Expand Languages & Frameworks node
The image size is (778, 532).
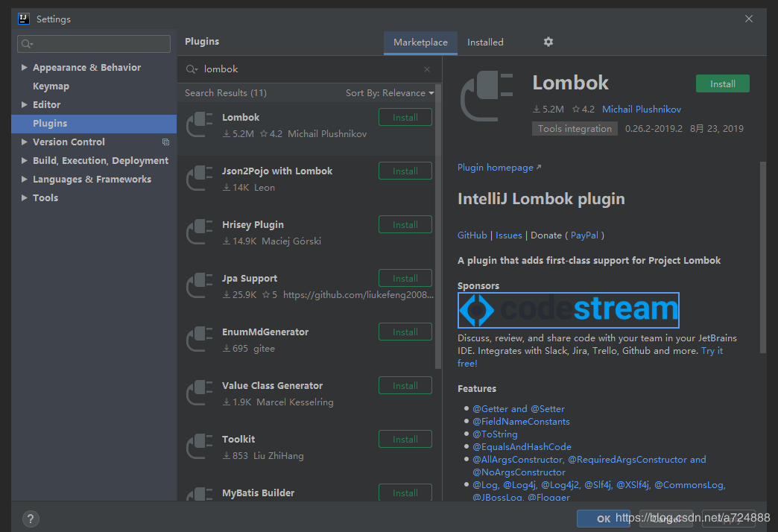click(24, 179)
